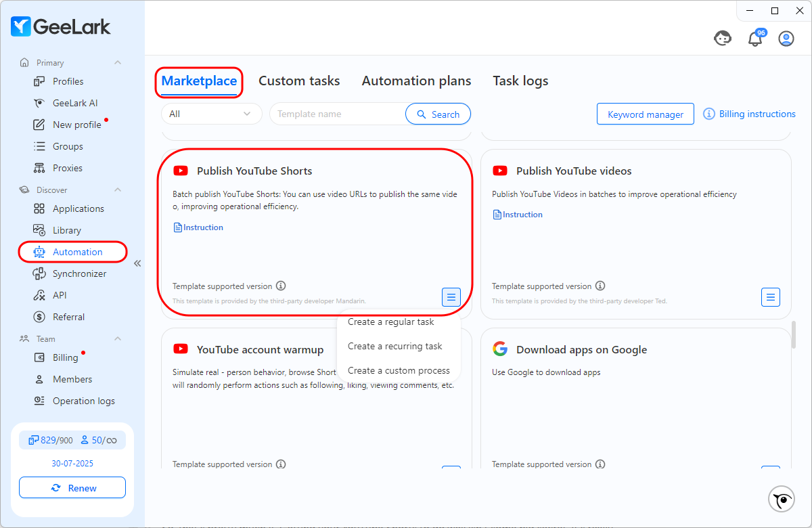Screen dimensions: 812x528
Task: Collapse the Primary section
Action: tap(118, 62)
